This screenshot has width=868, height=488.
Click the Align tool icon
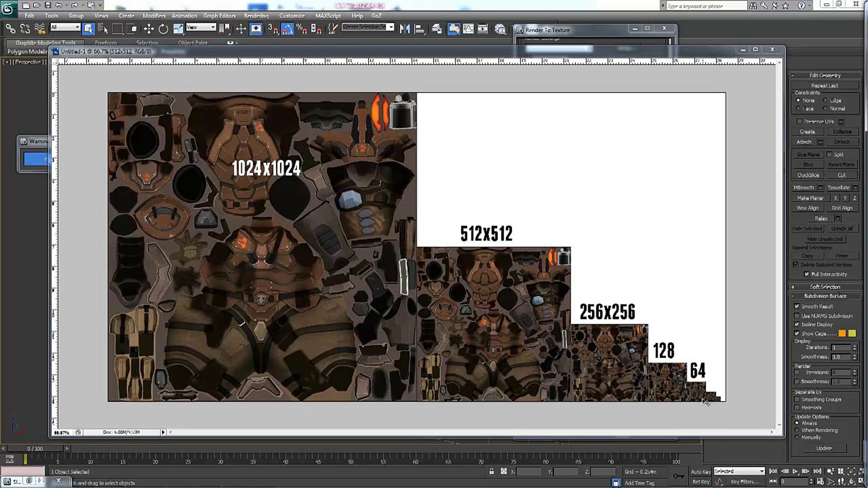point(420,29)
